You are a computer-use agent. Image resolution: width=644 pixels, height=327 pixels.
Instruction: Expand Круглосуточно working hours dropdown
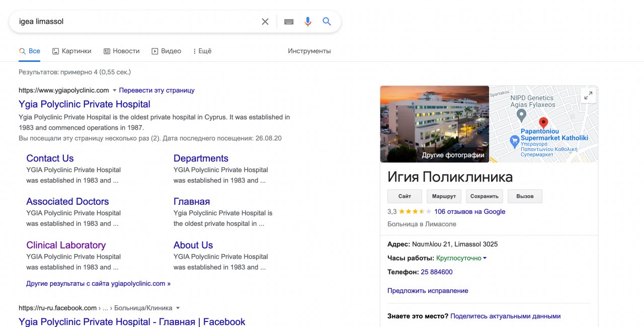[485, 259]
